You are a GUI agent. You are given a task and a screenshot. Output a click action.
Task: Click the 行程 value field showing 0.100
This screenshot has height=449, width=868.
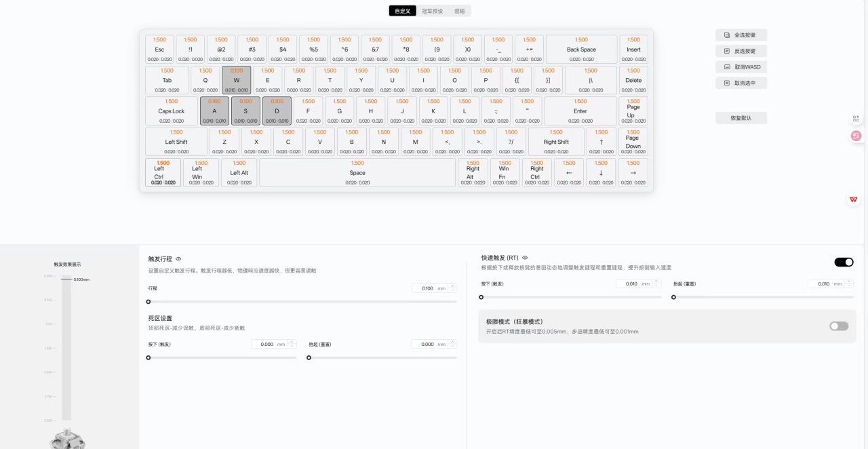click(430, 288)
